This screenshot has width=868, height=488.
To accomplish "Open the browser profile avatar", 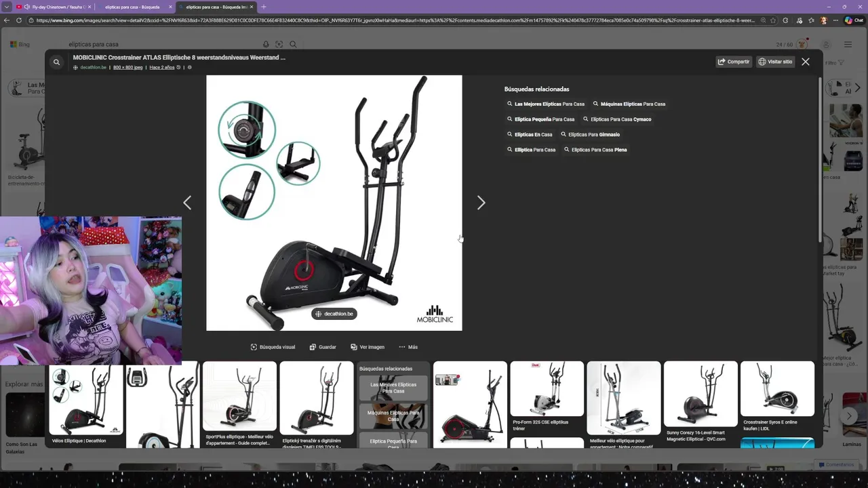I will pyautogui.click(x=825, y=20).
